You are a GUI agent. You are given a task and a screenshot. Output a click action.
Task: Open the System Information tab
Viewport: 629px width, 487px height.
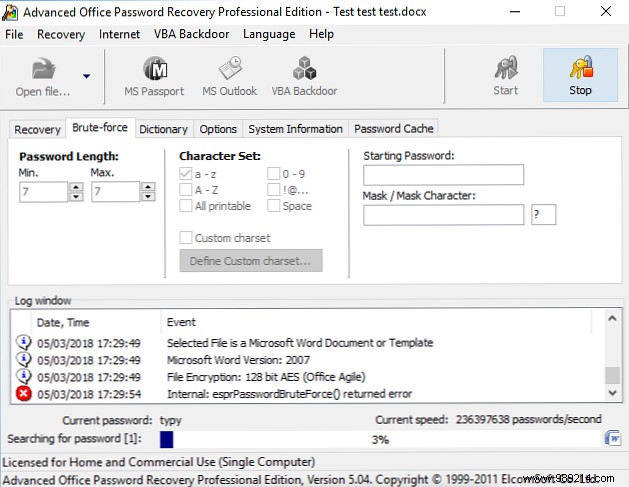(296, 129)
